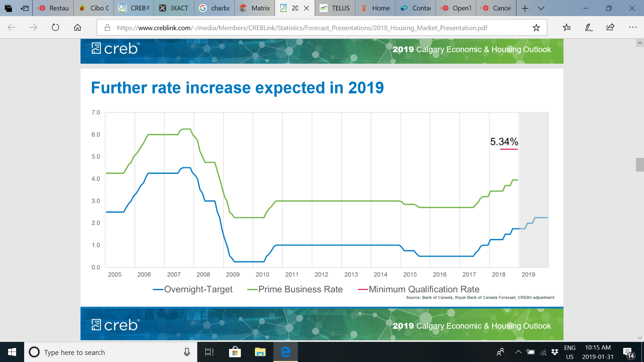
Task: Show hidden system tray icons
Action: click(x=518, y=352)
